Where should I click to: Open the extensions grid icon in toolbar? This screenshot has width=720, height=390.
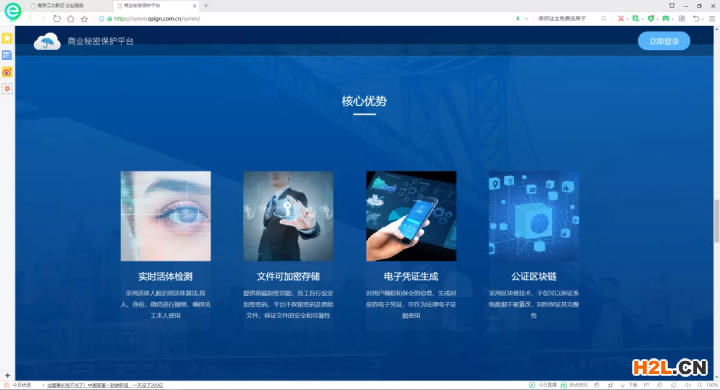[x=681, y=18]
